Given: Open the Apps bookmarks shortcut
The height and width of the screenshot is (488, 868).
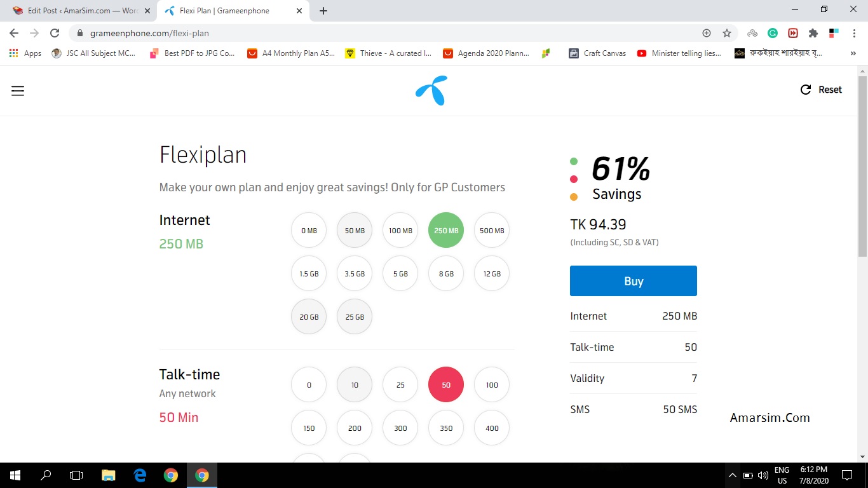Looking at the screenshot, I should 25,53.
